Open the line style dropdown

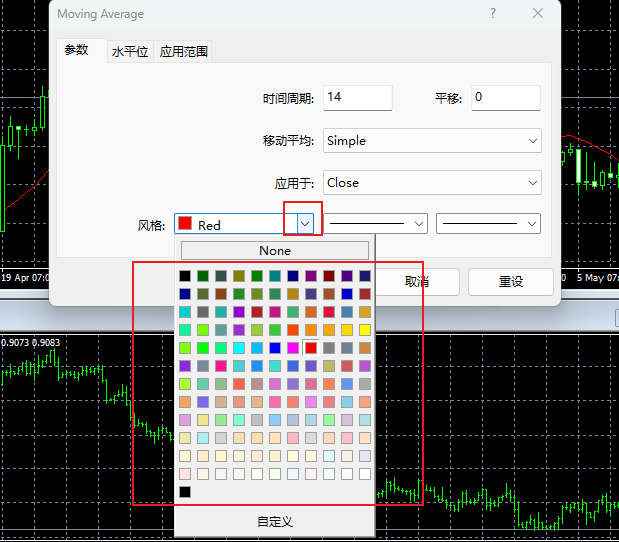(x=377, y=224)
